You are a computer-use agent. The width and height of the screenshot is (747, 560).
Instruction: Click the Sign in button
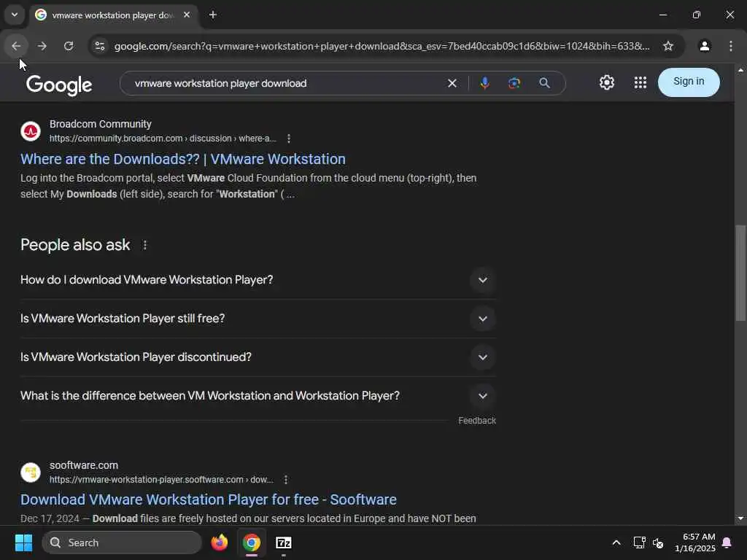pos(689,82)
